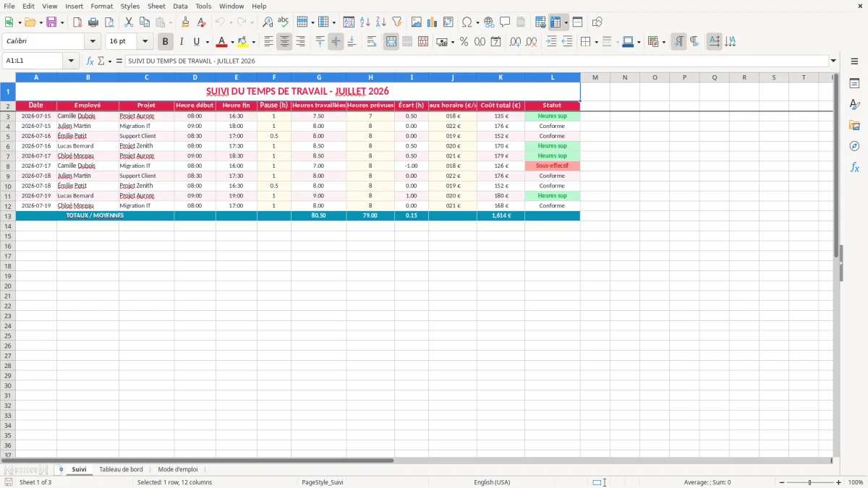Toggle Bold formatting
Screen dimensions: 868x488
click(x=166, y=42)
